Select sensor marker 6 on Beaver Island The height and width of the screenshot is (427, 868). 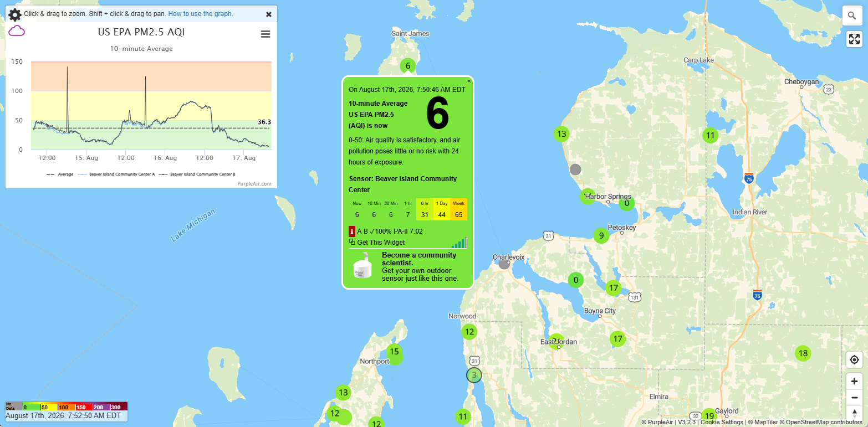pyautogui.click(x=408, y=66)
